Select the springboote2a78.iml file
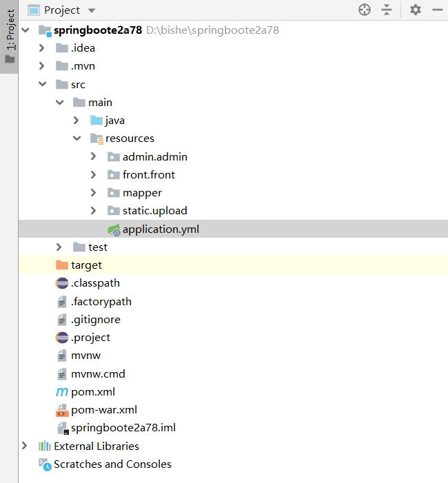Screen dimensions: 448x483 [x=123, y=428]
